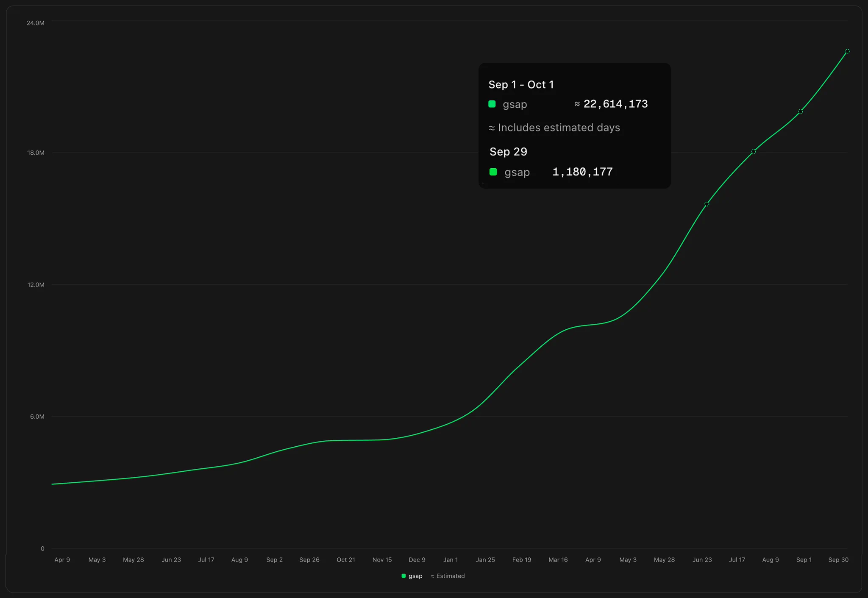Click the green swatch beside 1,180,177
868x598 pixels.
pyautogui.click(x=493, y=172)
